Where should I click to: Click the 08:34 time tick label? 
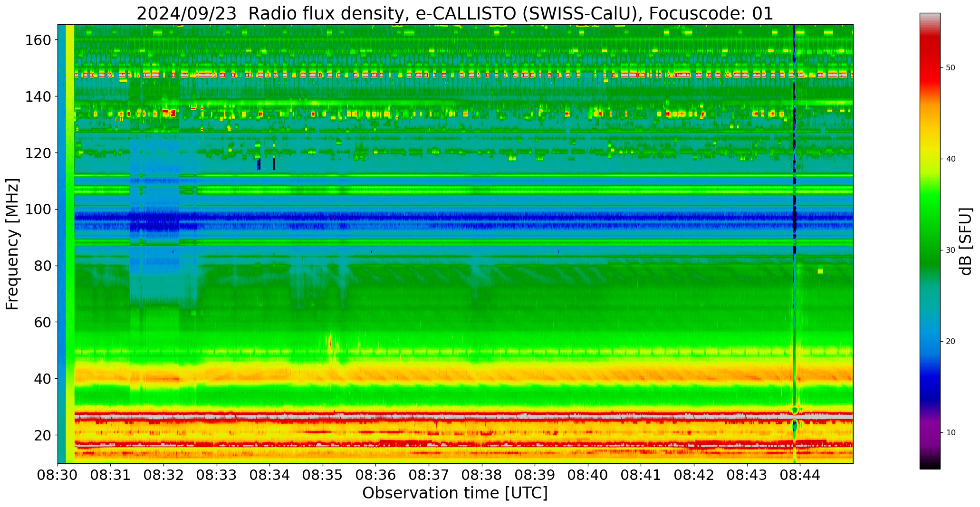click(x=270, y=475)
